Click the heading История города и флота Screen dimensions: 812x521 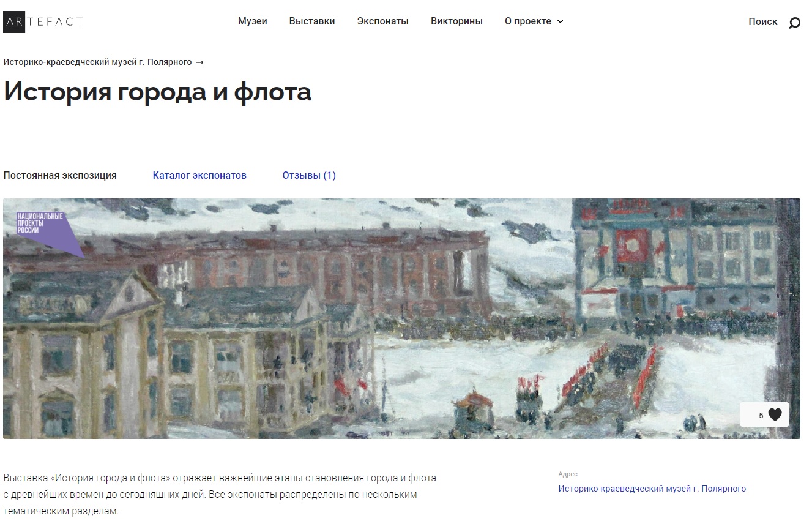(x=157, y=92)
